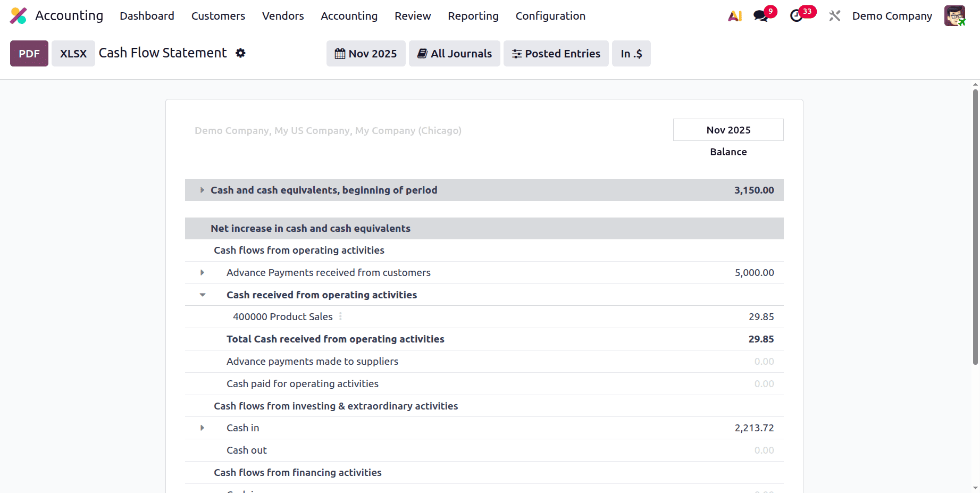Export report with the XLSX button
The height and width of the screenshot is (493, 980).
(x=73, y=54)
